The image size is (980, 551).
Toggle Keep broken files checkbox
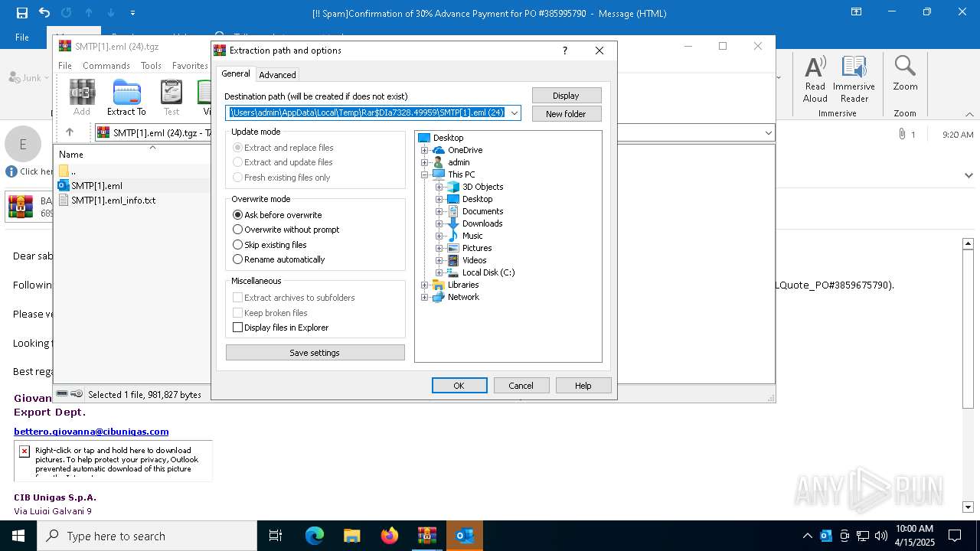point(269,313)
